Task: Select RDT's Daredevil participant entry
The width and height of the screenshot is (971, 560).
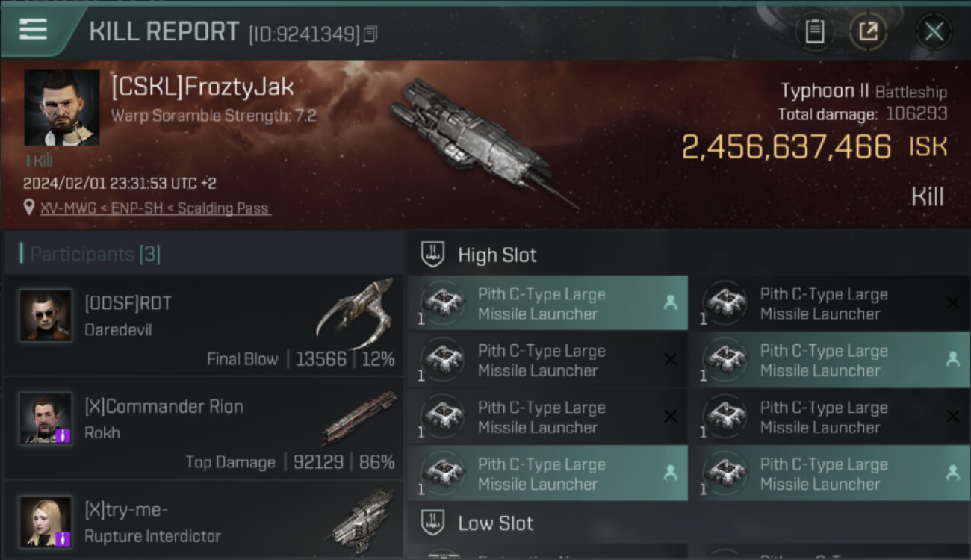Action: click(203, 326)
